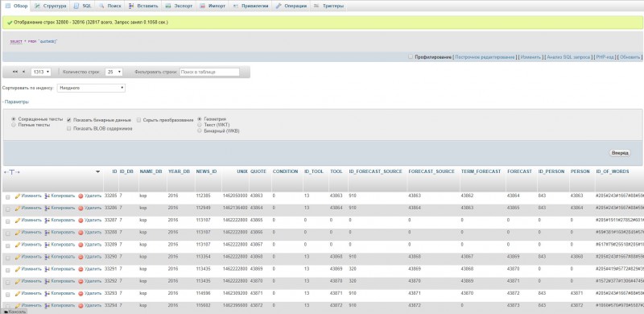Click the copy icon for row 33292
Image resolution: width=644 pixels, height=314 pixels.
tap(47, 282)
